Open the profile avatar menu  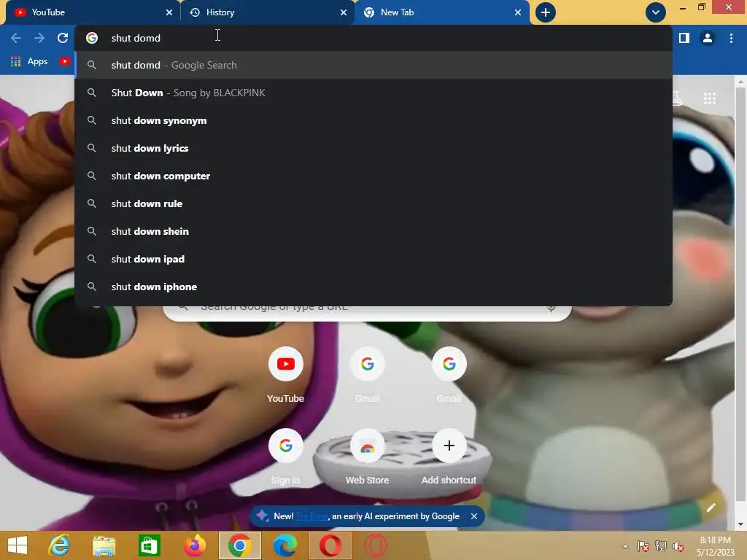[708, 38]
